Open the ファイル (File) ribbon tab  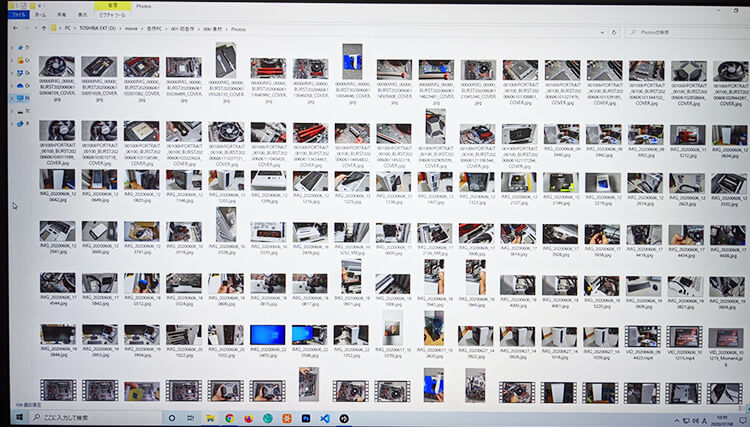coord(18,15)
